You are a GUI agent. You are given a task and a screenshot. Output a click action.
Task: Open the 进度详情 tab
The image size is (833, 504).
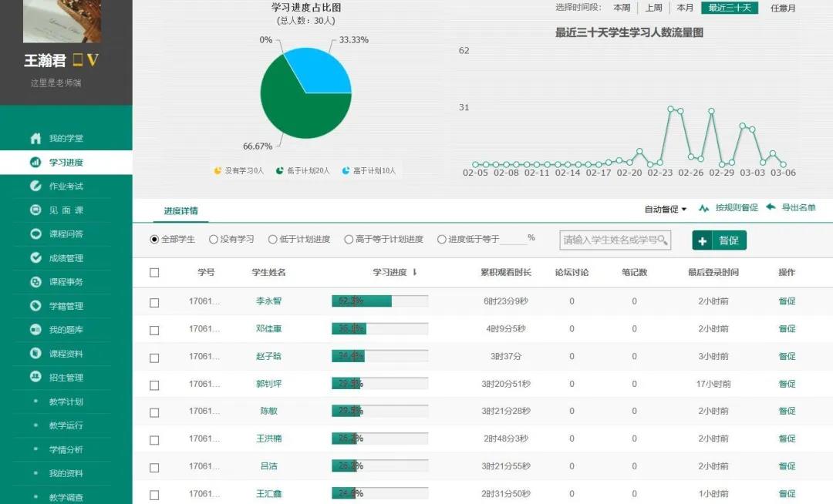180,211
